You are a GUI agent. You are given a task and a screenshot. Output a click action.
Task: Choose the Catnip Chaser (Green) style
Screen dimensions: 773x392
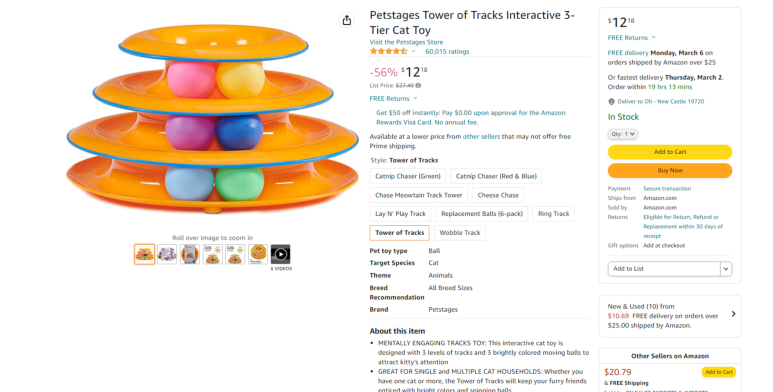(x=408, y=176)
